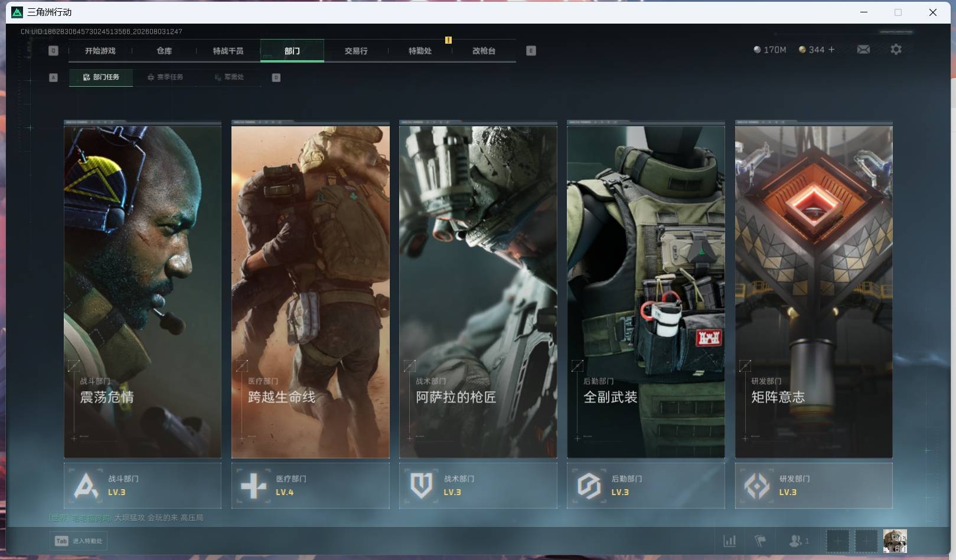Open the friends list icon

799,541
